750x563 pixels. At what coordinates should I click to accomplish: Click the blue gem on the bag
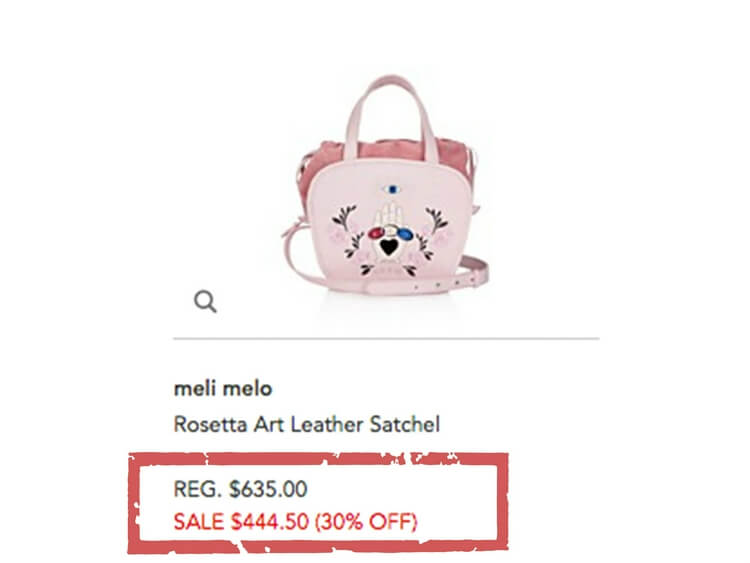coord(404,234)
